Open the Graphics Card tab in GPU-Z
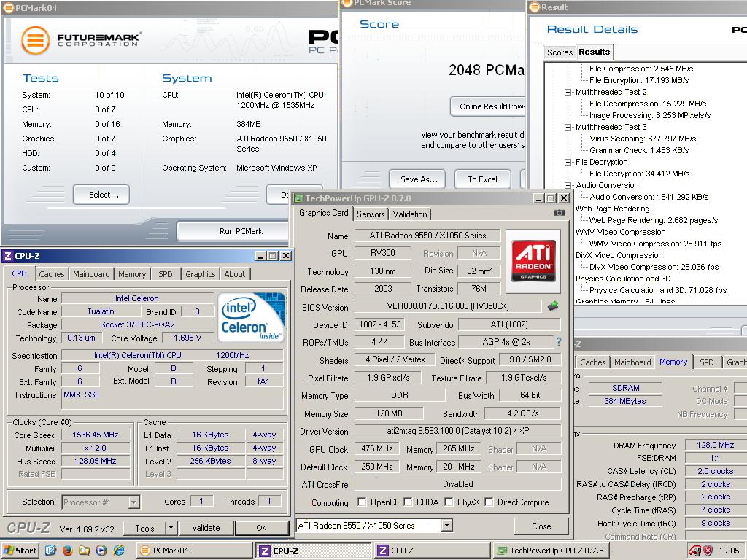 323,213
